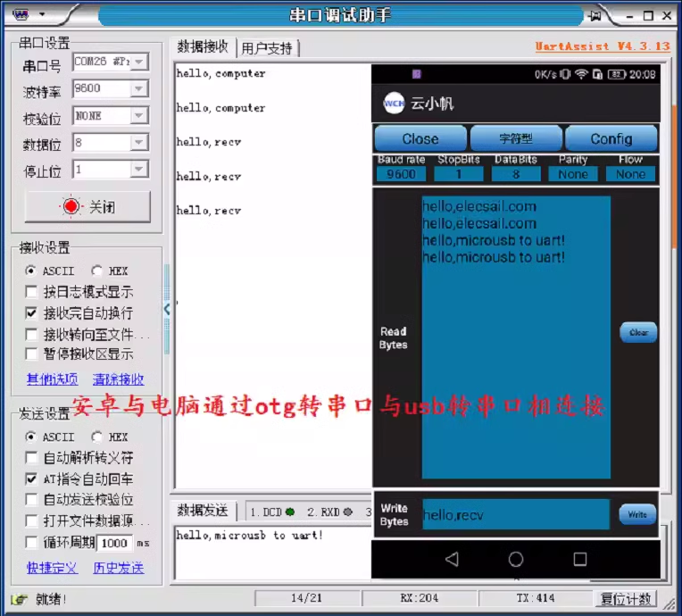Click the send text box containing hello,microusb
Image resolution: width=682 pixels, height=616 pixels.
273,553
